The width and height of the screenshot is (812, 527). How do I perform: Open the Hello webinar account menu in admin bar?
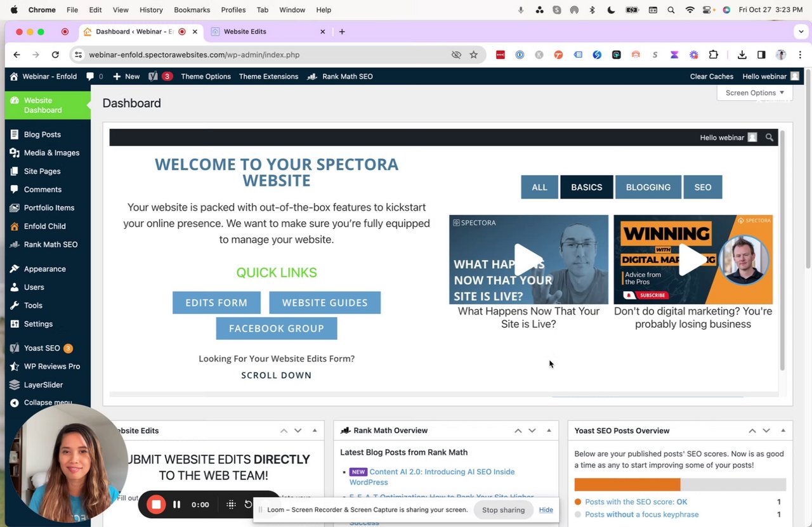[x=770, y=76]
